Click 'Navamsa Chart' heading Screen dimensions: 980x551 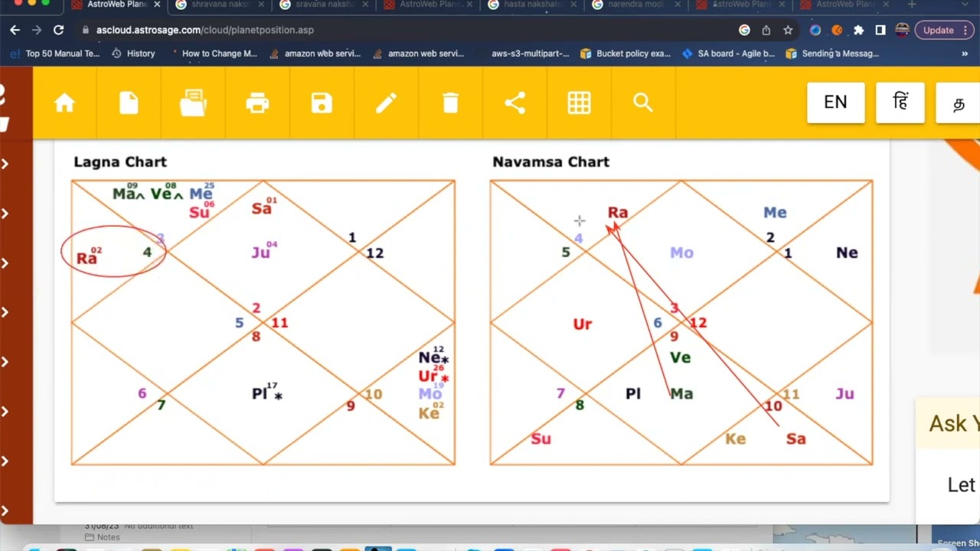pyautogui.click(x=551, y=161)
